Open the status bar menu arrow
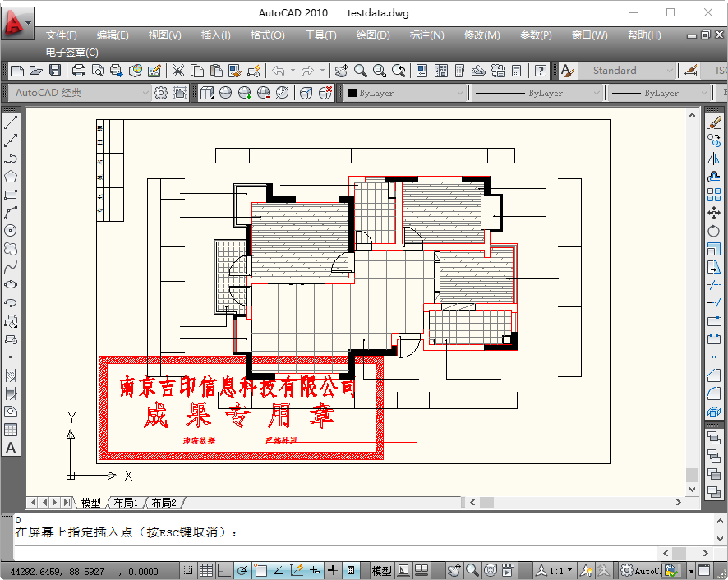The image size is (728, 580). [x=691, y=571]
